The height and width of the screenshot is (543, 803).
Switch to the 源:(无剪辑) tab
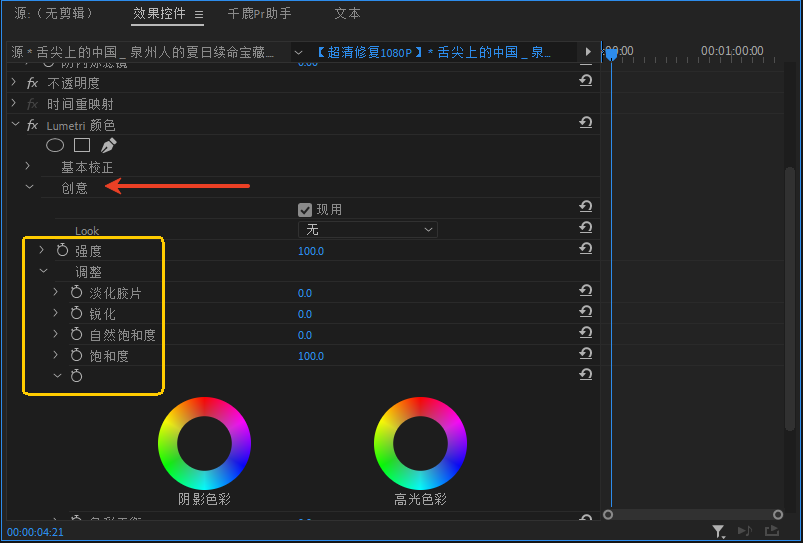(x=54, y=13)
